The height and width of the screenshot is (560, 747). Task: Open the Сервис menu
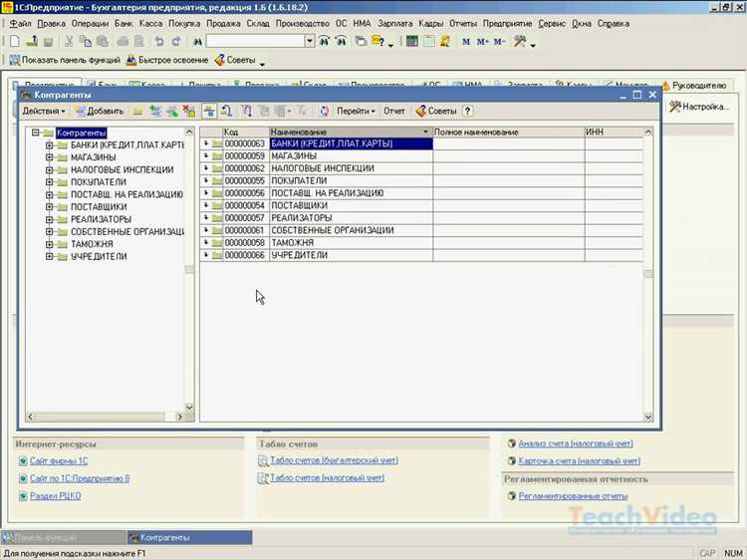552,23
